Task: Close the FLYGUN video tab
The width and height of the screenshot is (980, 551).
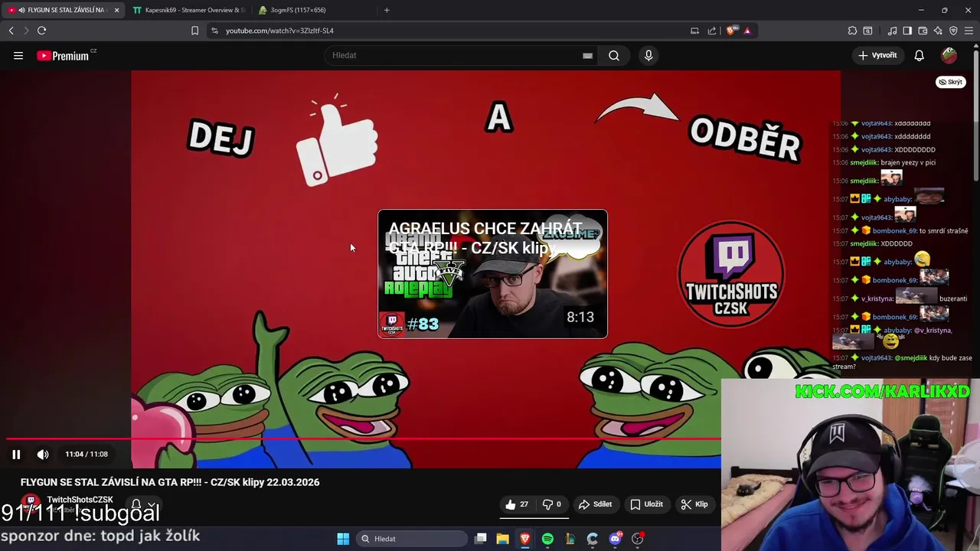Action: pos(116,10)
